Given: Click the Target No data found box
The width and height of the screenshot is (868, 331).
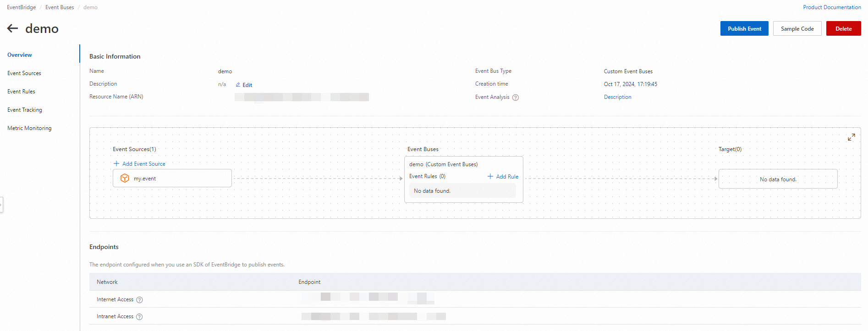Looking at the screenshot, I should tap(778, 179).
